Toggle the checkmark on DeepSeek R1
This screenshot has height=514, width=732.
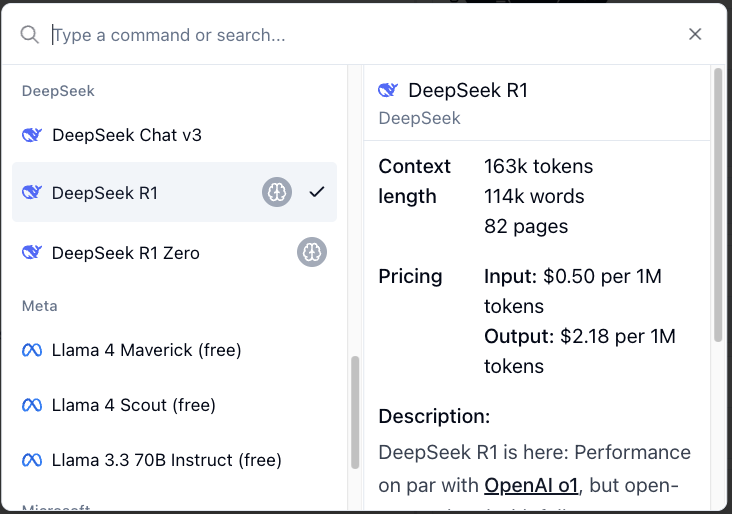pos(317,192)
